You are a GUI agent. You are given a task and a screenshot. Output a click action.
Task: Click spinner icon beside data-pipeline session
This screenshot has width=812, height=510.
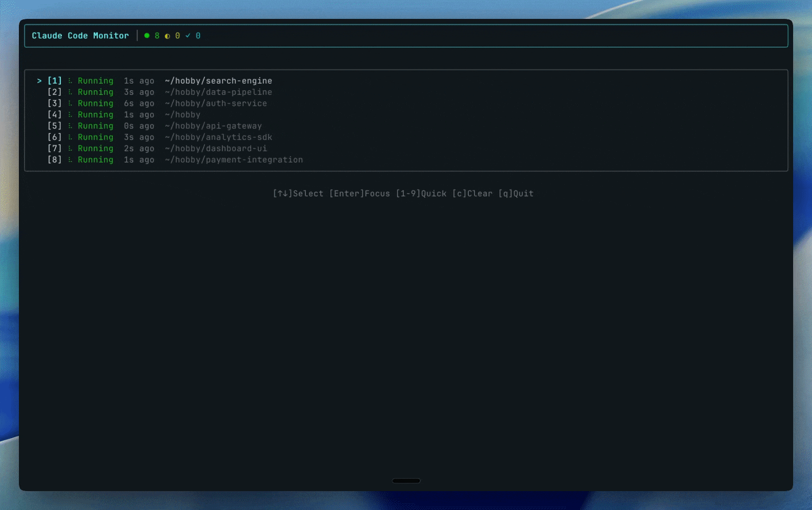click(70, 92)
